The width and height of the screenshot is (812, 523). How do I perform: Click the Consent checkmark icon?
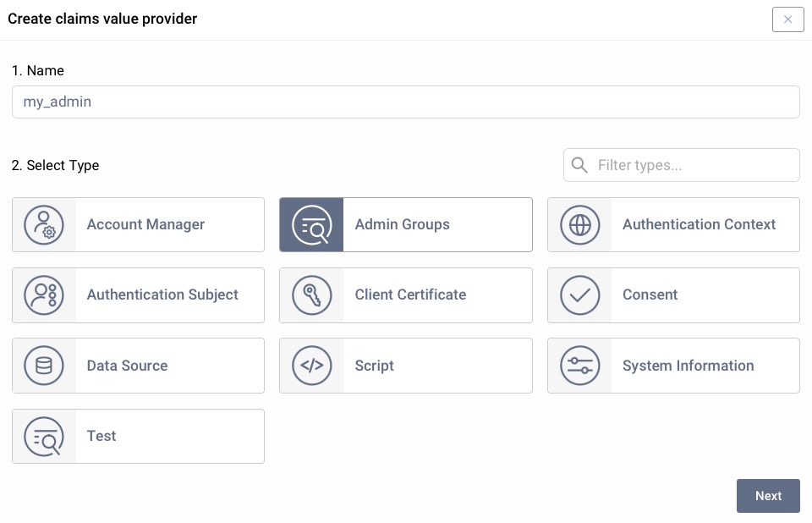click(x=579, y=295)
